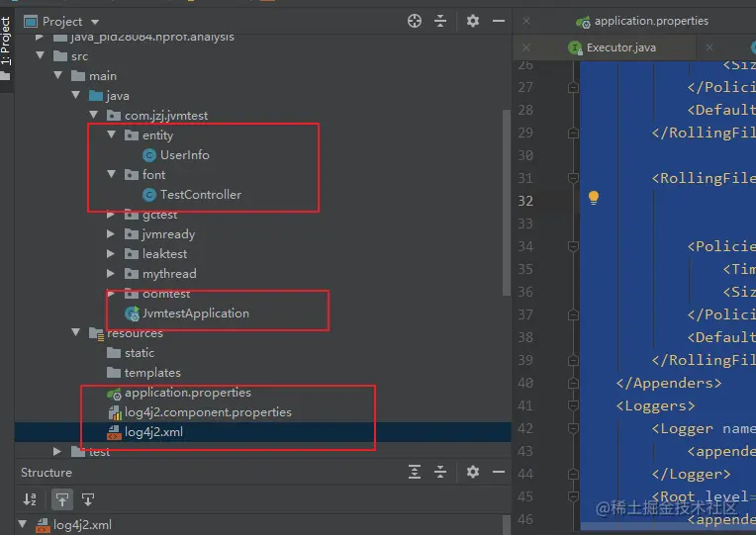This screenshot has width=756, height=535.
Task: Toggle fold marker at line 31
Action: pos(573,178)
